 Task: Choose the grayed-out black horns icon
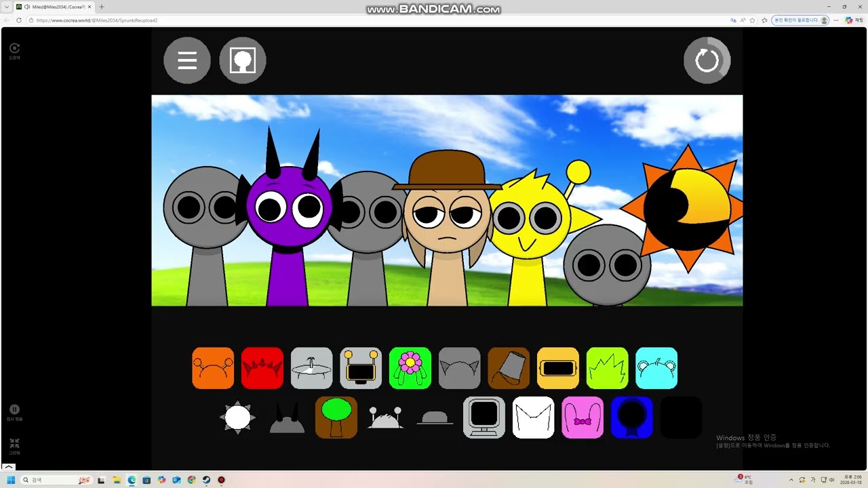pyautogui.click(x=287, y=418)
